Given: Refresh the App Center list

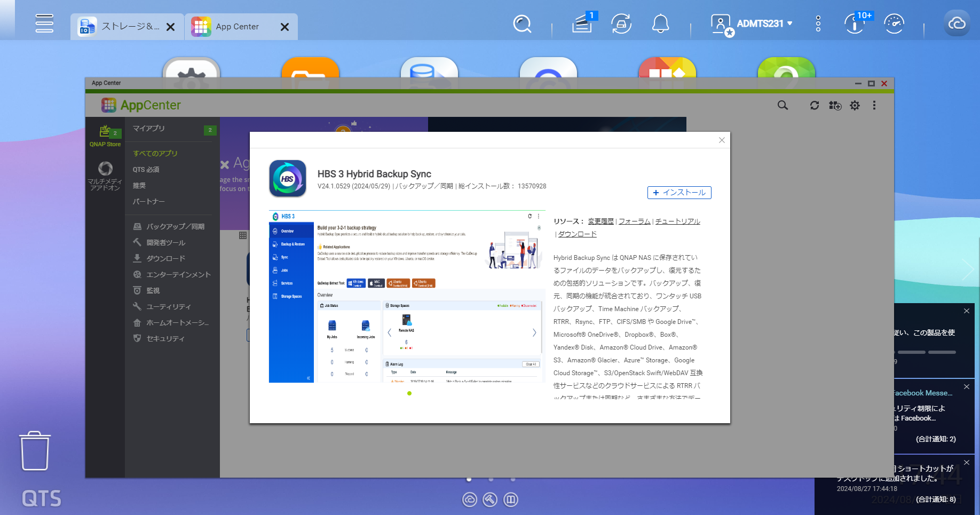Looking at the screenshot, I should pyautogui.click(x=815, y=106).
